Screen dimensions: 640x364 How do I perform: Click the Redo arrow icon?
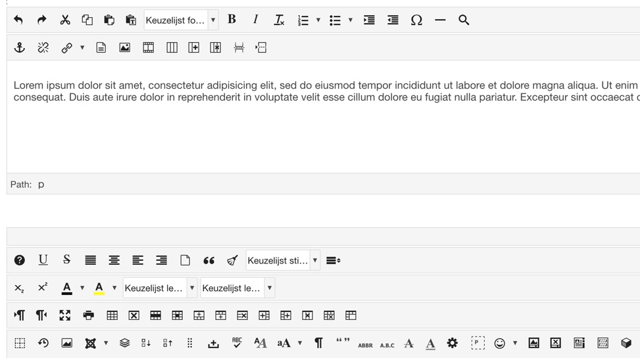(x=41, y=20)
